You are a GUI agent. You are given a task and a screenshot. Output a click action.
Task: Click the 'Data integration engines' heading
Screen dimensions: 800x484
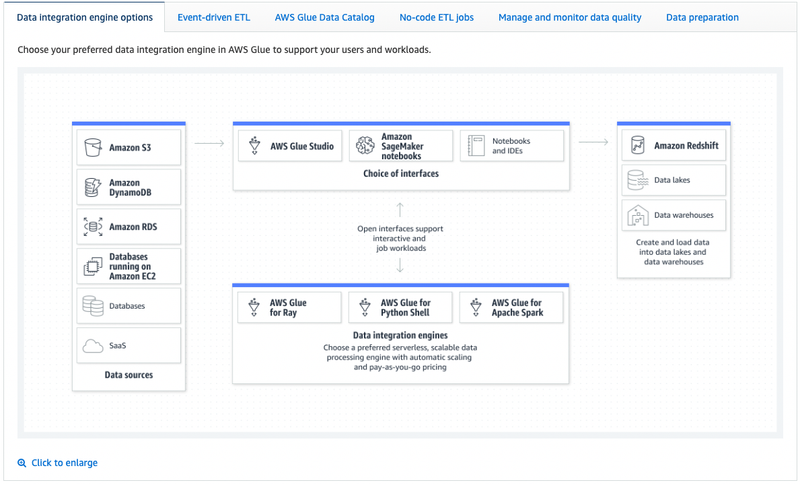401,335
